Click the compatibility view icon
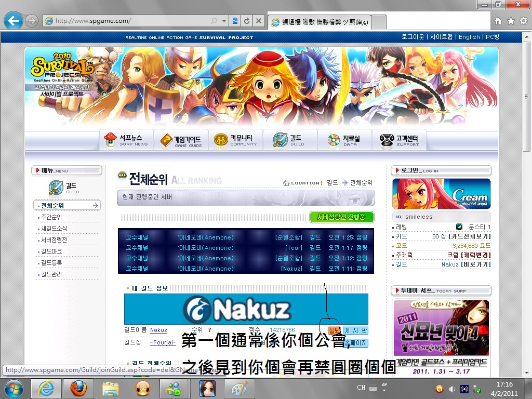 click(x=235, y=21)
